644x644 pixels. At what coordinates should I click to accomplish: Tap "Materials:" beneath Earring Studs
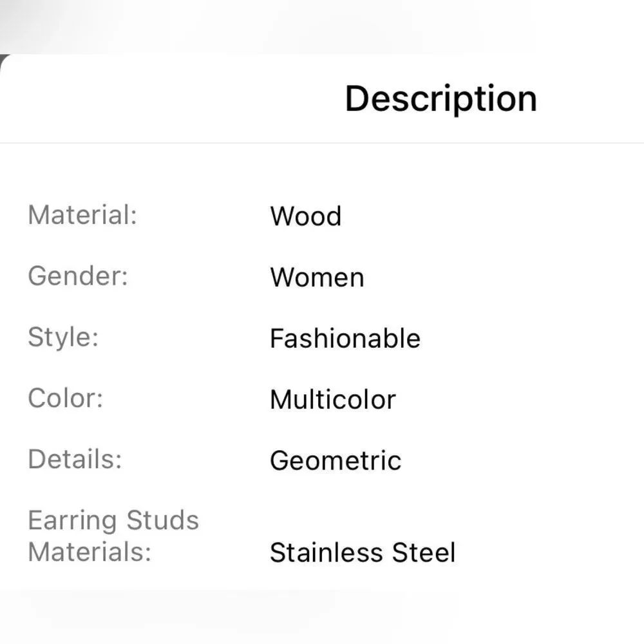pos(90,552)
